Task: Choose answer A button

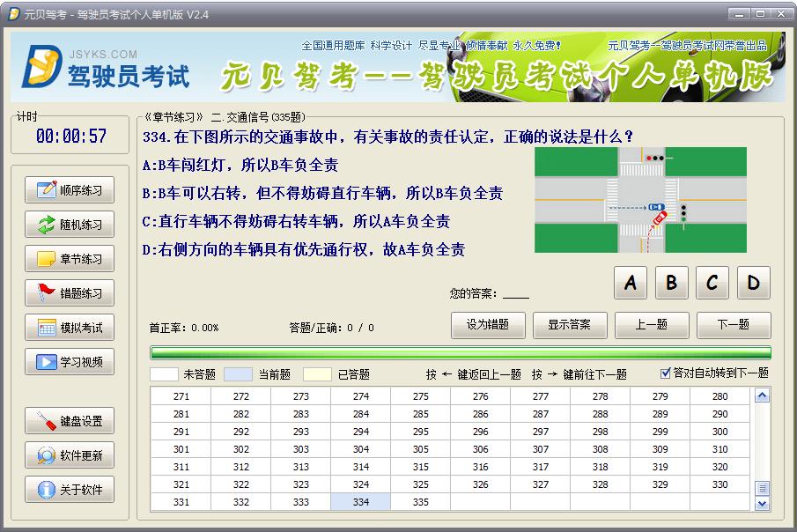Action: [631, 283]
